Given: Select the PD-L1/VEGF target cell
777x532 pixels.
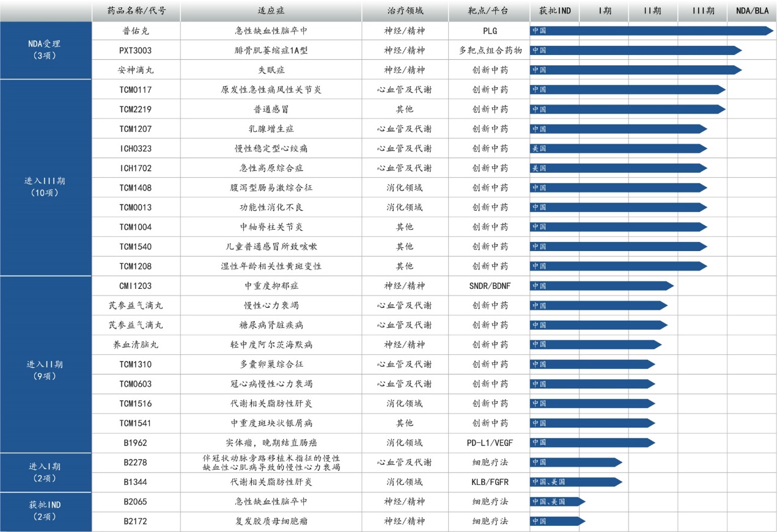Looking at the screenshot, I should [x=490, y=443].
